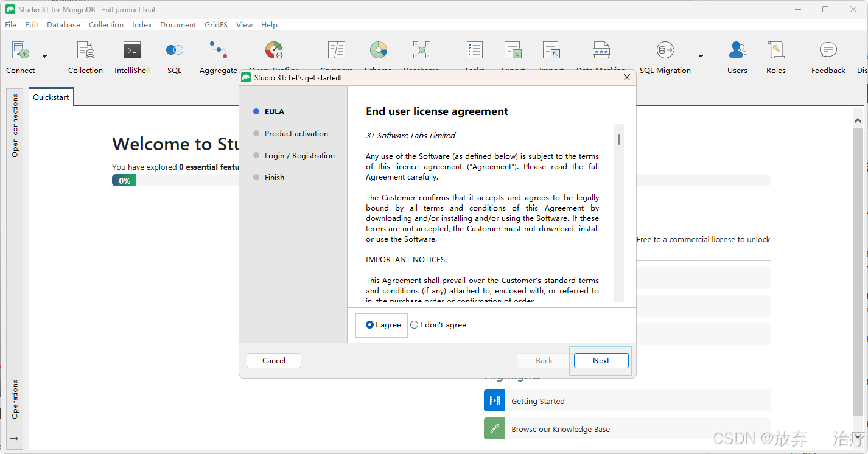Close the Let's get started dialog
868x454 pixels.
click(627, 78)
